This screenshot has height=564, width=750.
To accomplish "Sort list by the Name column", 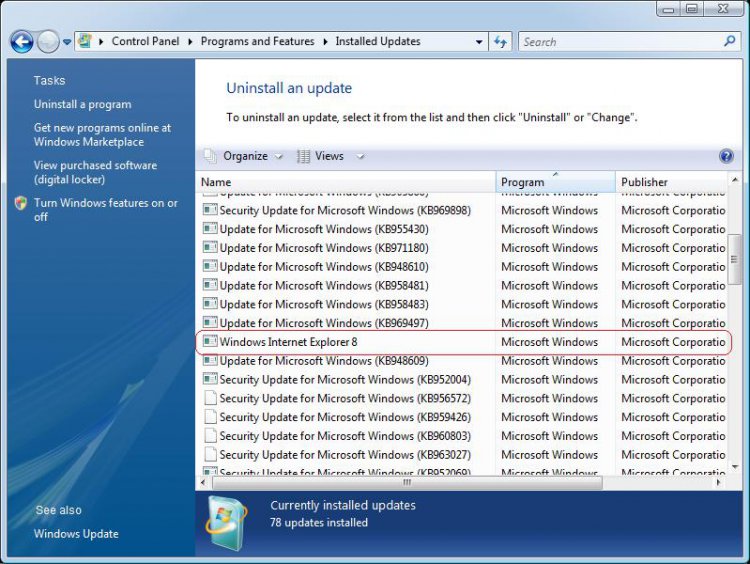I will click(346, 182).
